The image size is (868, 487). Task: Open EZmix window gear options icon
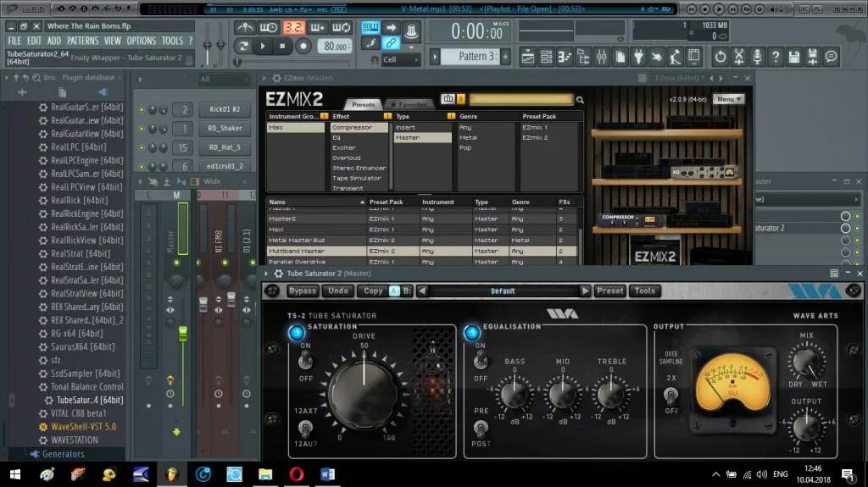point(277,78)
